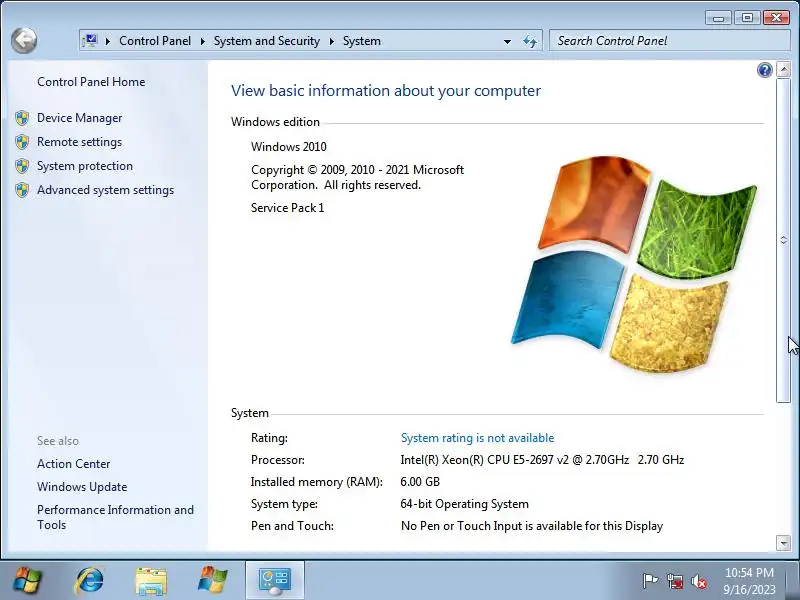Click No Pen or Touch Input text

point(532,526)
